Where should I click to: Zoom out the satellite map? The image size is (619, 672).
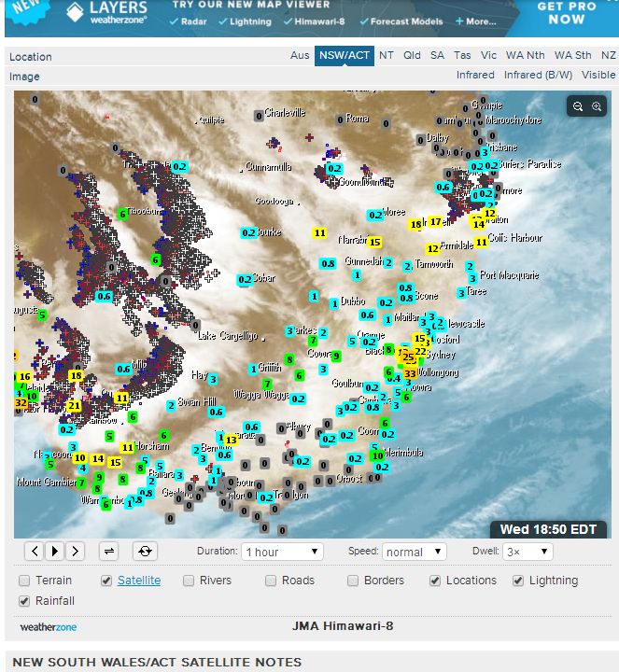pos(577,106)
